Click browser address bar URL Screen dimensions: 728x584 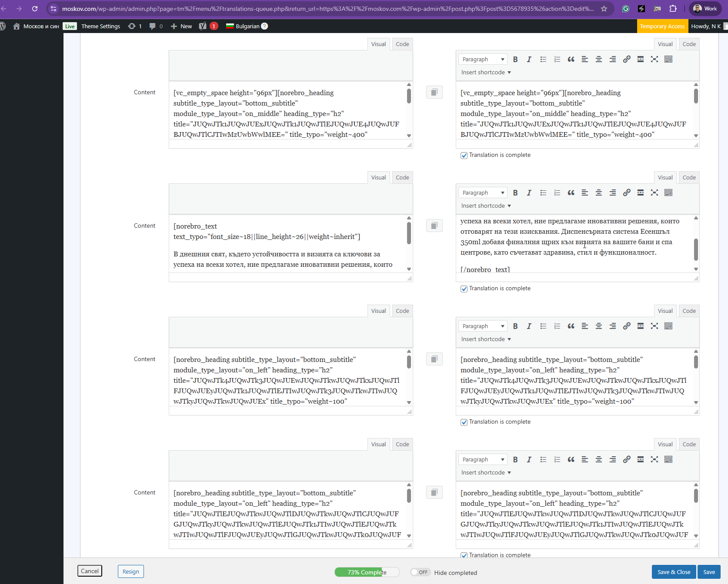tap(328, 9)
